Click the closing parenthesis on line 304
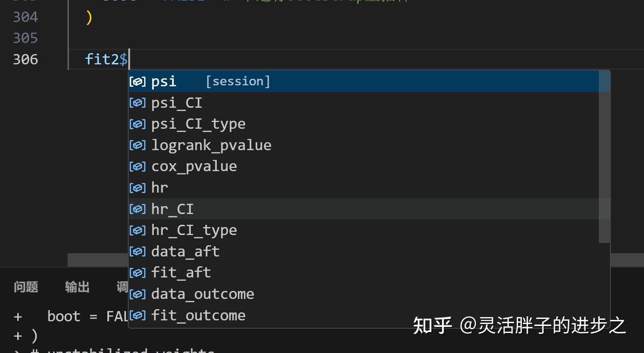 (x=89, y=17)
